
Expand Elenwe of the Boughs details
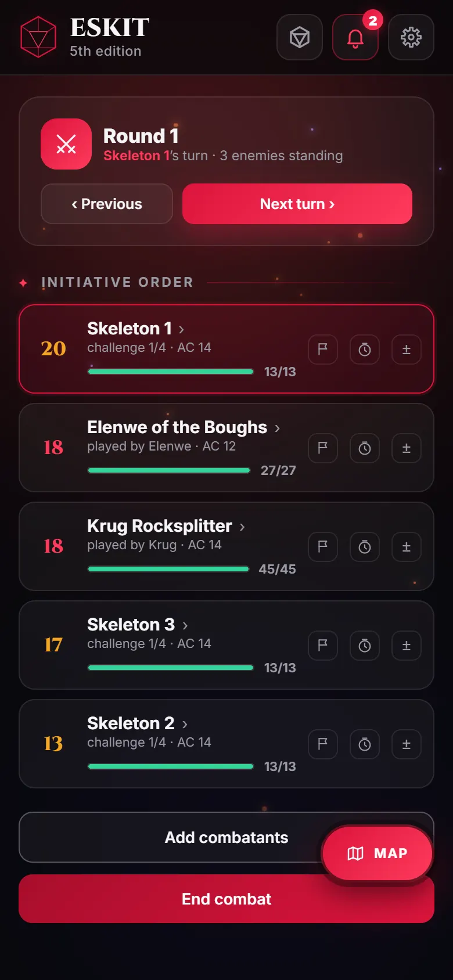277,428
